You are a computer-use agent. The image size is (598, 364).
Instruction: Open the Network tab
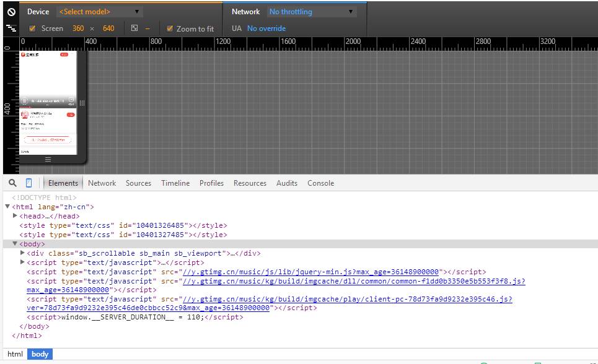pyautogui.click(x=102, y=183)
